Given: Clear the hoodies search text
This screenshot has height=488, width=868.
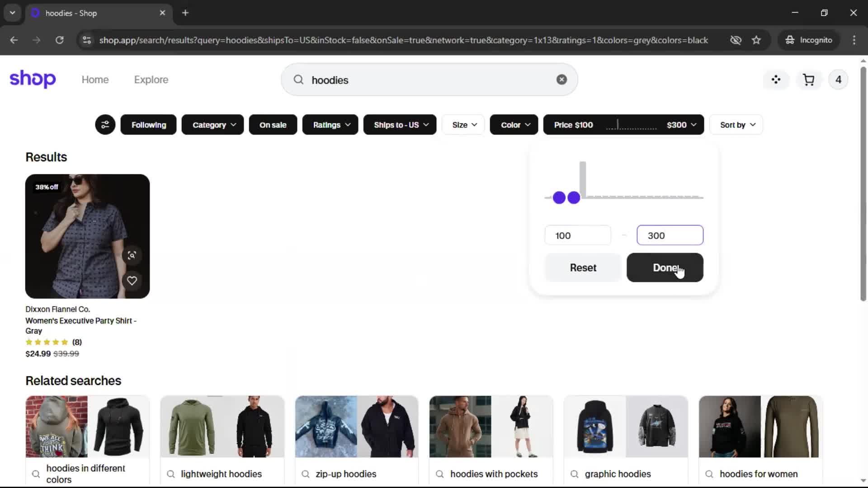Looking at the screenshot, I should click(561, 80).
